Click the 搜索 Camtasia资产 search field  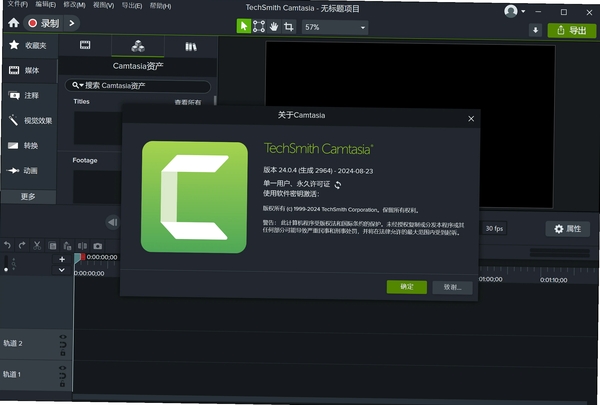(x=138, y=86)
